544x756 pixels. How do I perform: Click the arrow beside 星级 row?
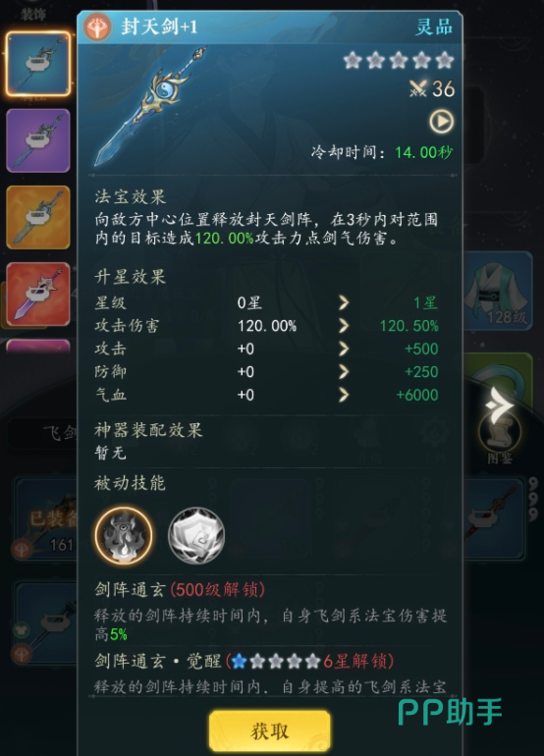[x=344, y=302]
